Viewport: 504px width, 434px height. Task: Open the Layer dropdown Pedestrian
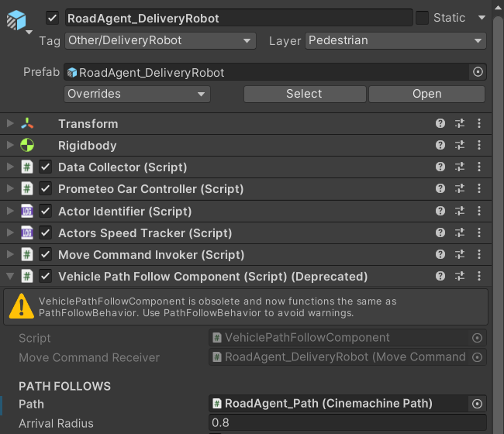(x=395, y=40)
